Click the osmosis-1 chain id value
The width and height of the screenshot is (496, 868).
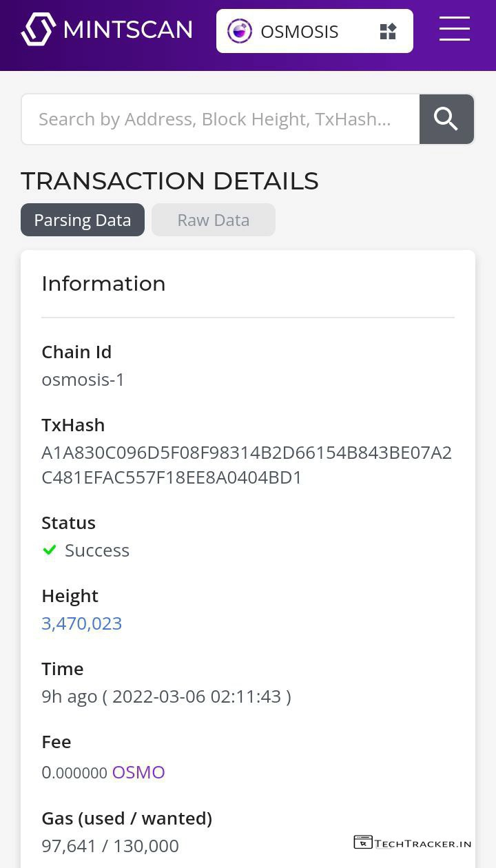[x=83, y=380]
